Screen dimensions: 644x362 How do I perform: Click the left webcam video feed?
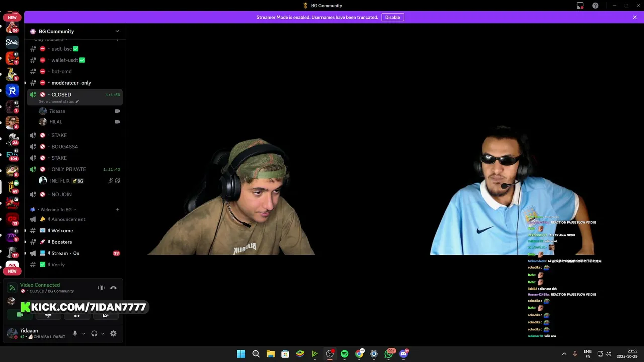[232, 196]
